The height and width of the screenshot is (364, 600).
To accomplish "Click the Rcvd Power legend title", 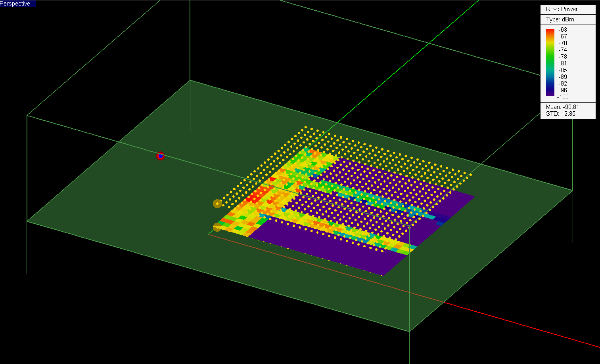I will coord(562,9).
